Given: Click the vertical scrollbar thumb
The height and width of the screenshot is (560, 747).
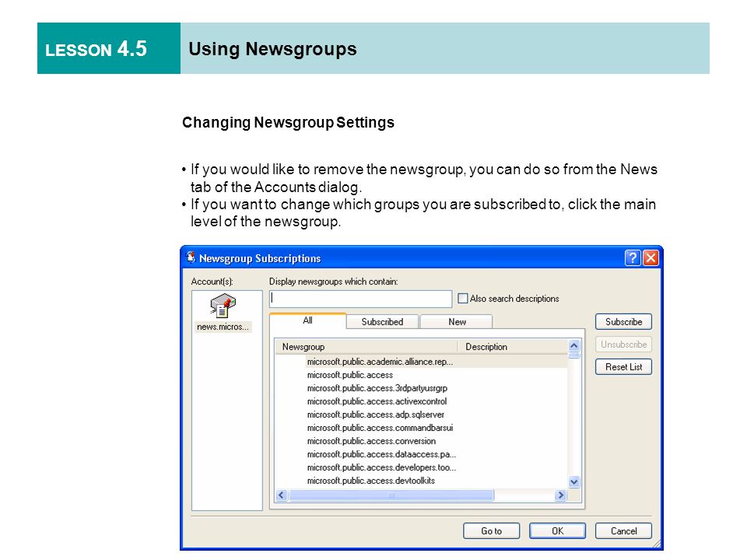Looking at the screenshot, I should click(574, 355).
